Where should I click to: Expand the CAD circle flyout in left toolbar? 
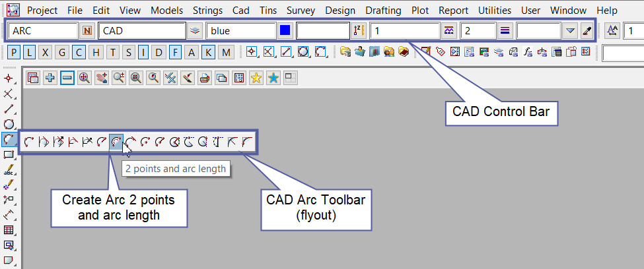coord(9,124)
